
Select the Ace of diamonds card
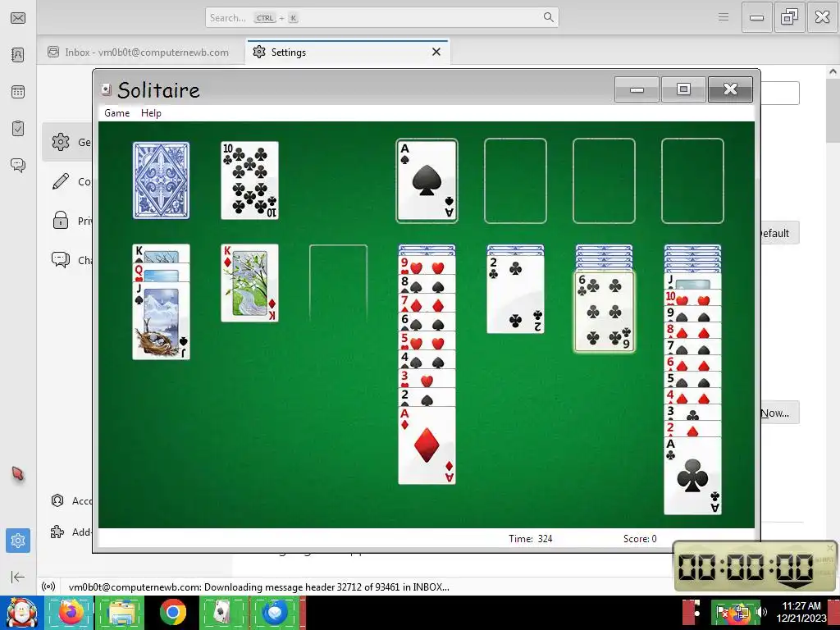[x=427, y=445]
